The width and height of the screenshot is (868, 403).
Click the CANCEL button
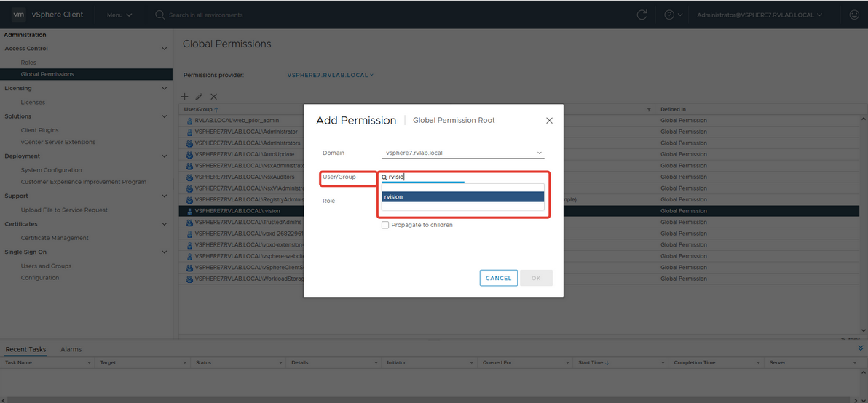(499, 278)
